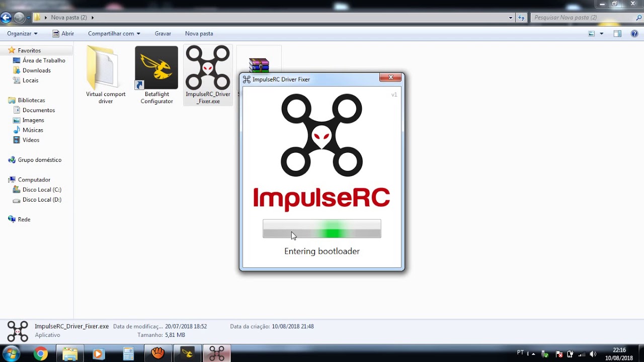Viewport: 644px width, 362px height.
Task: Click the ImpulseRC Driver Fixer title bar icon
Action: pyautogui.click(x=247, y=79)
